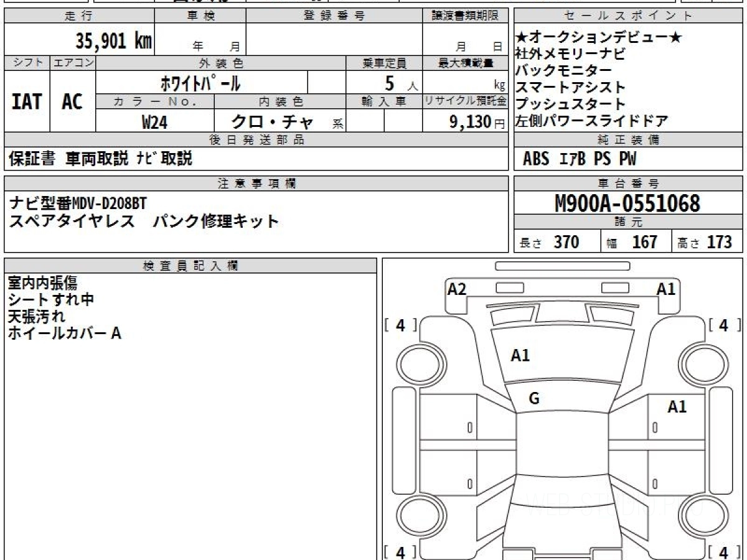The image size is (747, 560).
Task: Click the 内装色 label
Action: point(280,101)
